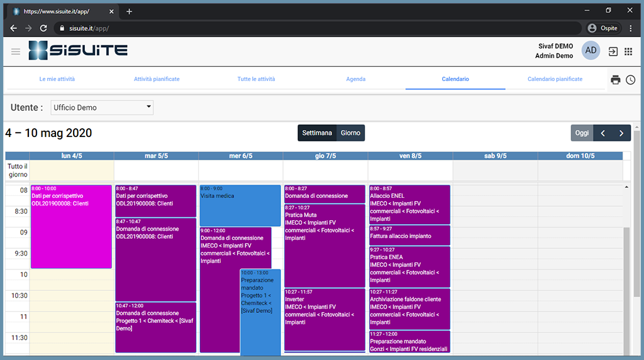
Task: Open the AD user avatar
Action: coord(591,50)
